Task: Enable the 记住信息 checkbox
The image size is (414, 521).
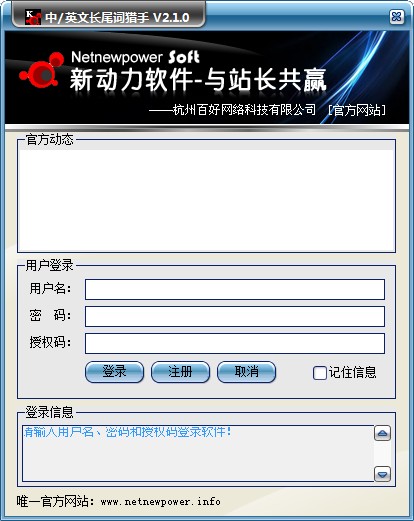Action: [x=320, y=373]
